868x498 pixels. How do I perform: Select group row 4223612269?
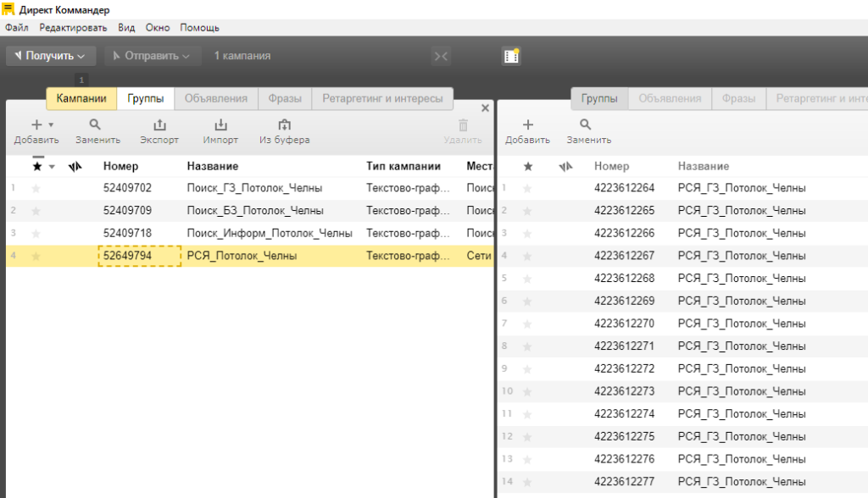click(x=682, y=301)
